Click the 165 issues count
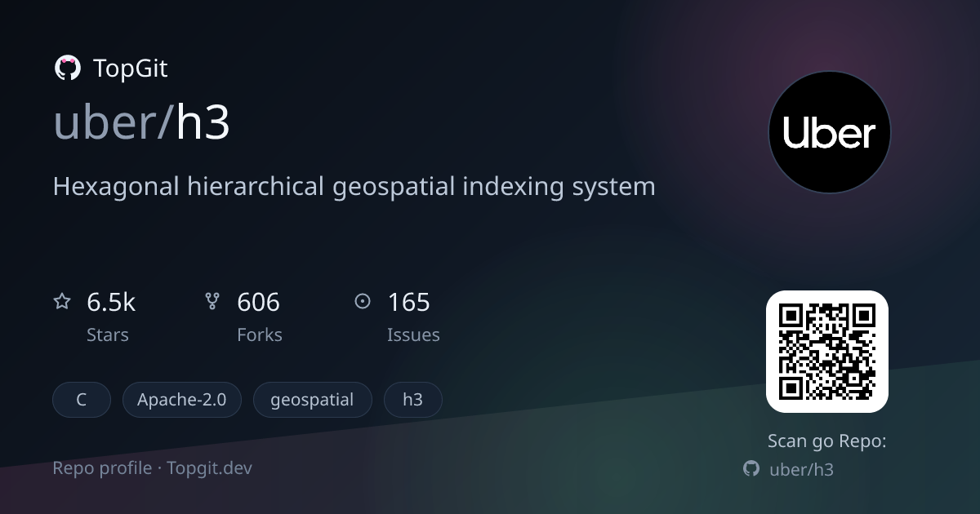The width and height of the screenshot is (980, 514). tap(408, 303)
